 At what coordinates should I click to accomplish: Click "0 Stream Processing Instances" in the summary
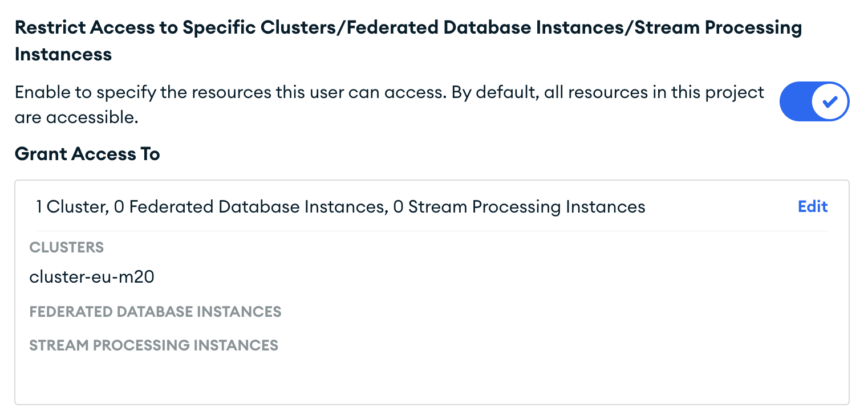pos(519,206)
